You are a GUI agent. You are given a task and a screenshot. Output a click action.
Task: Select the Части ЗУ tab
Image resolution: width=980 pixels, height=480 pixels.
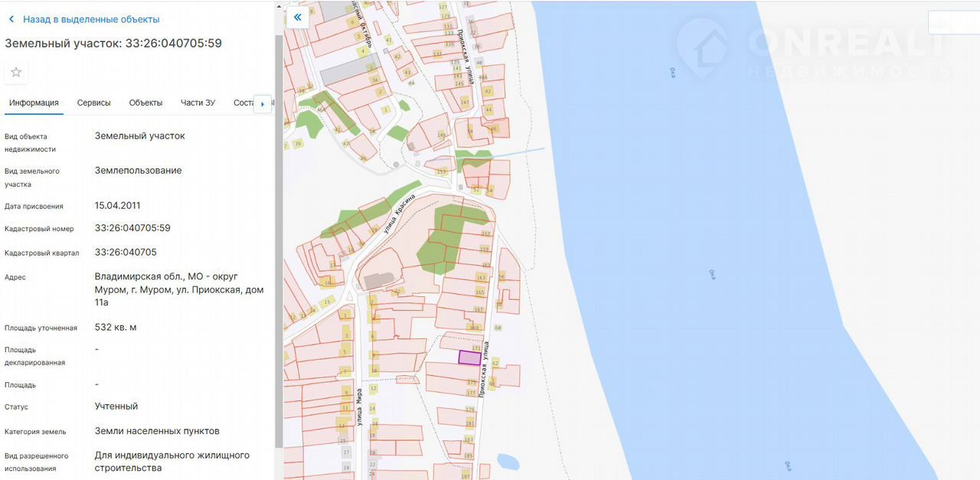point(198,103)
